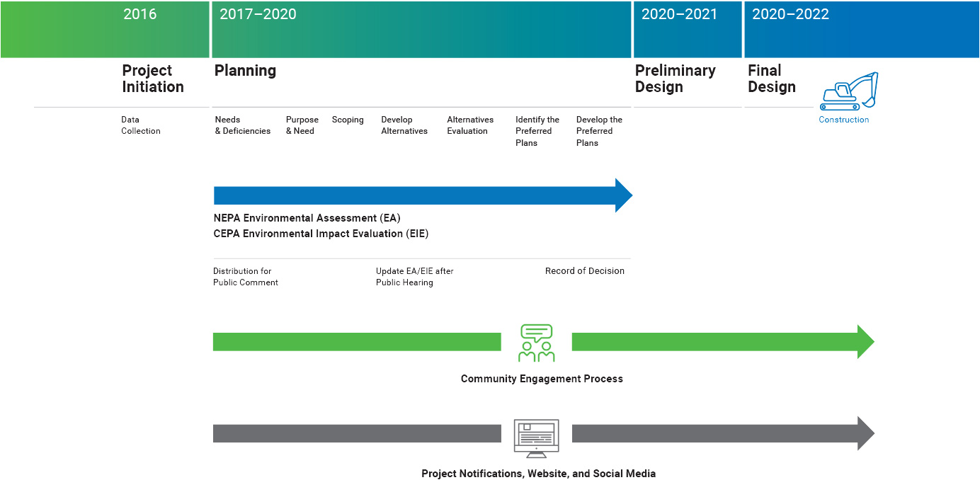Click Alternatives Evaluation step
Image resolution: width=980 pixels, height=480 pixels.
[x=470, y=125]
